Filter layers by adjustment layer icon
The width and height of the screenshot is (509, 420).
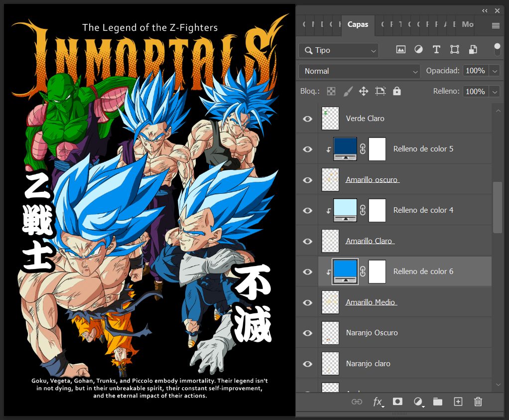click(418, 49)
